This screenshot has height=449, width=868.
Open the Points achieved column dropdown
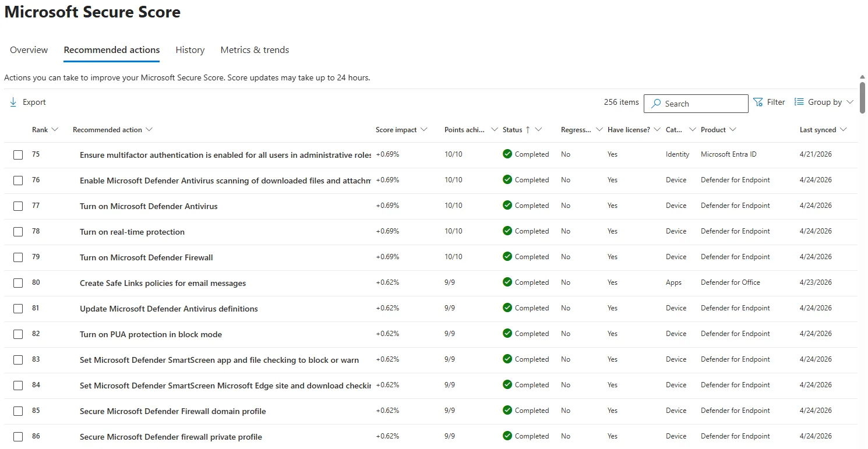[495, 130]
